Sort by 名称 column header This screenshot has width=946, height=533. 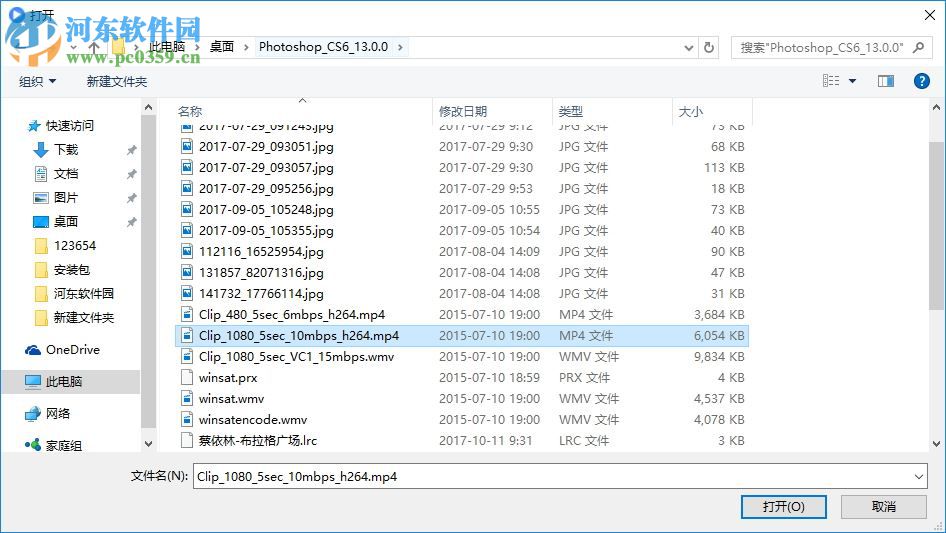click(189, 111)
